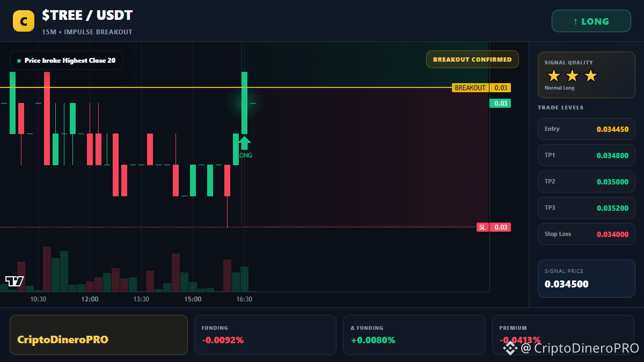Click the Signal Price 0.034500 card
Viewport: 644px width, 362px height.
pos(587,278)
